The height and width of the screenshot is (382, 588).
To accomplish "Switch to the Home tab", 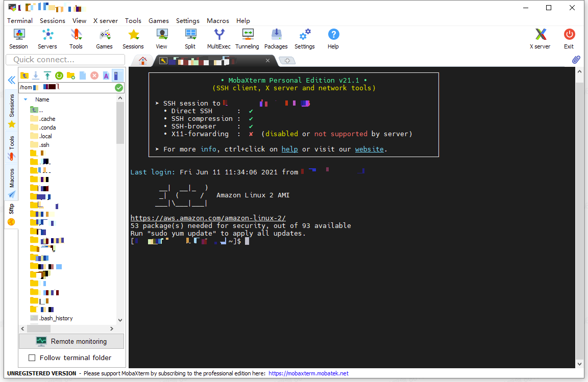I will click(143, 61).
